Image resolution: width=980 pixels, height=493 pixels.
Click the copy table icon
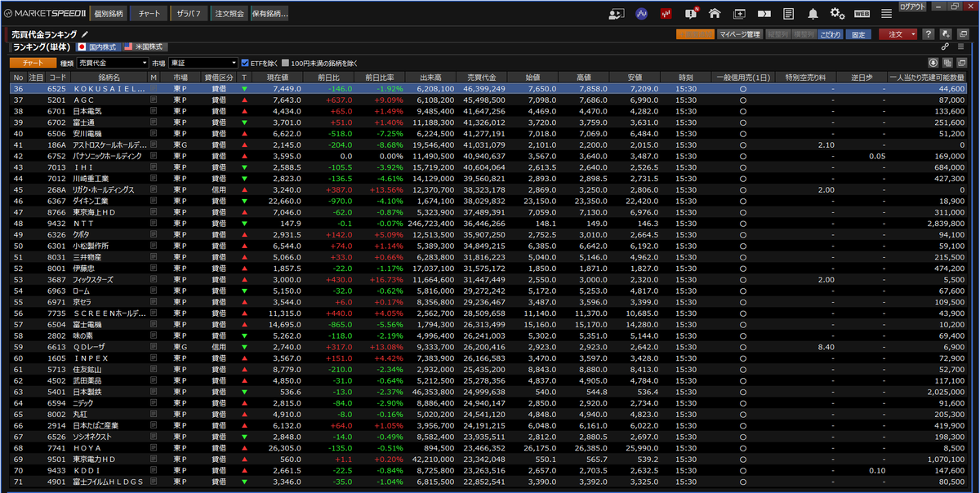[x=947, y=62]
